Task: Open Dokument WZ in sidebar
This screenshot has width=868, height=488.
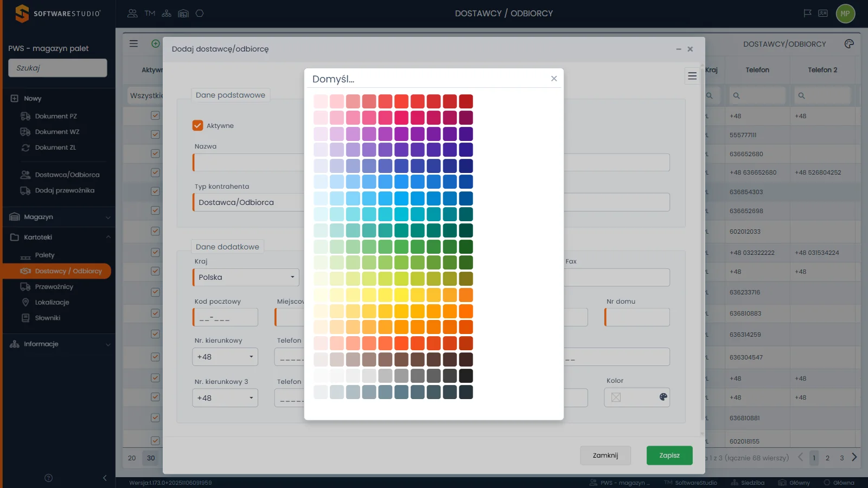Action: (57, 132)
